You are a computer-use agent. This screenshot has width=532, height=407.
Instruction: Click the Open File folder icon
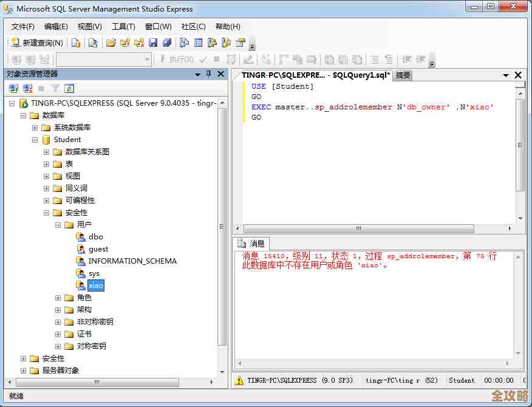111,43
